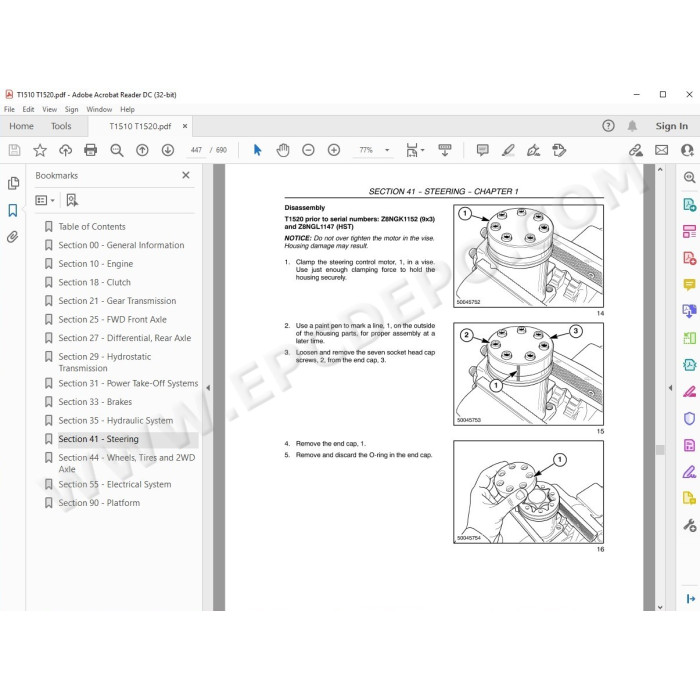Click the page number field
The height and width of the screenshot is (700, 700).
point(196,150)
